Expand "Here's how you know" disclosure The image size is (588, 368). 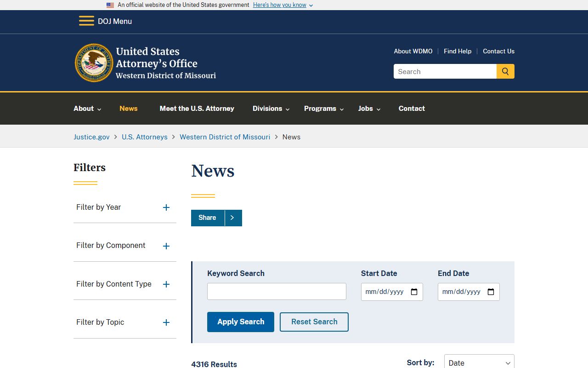[x=283, y=5]
